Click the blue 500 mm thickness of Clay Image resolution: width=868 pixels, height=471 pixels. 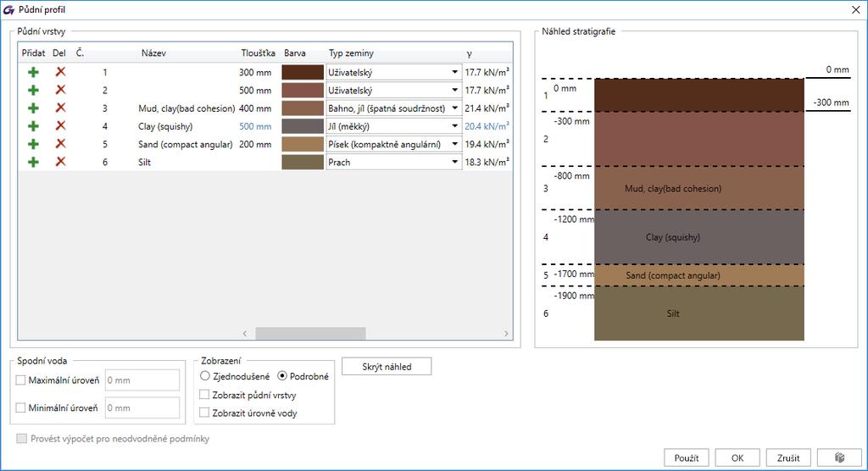pyautogui.click(x=255, y=126)
